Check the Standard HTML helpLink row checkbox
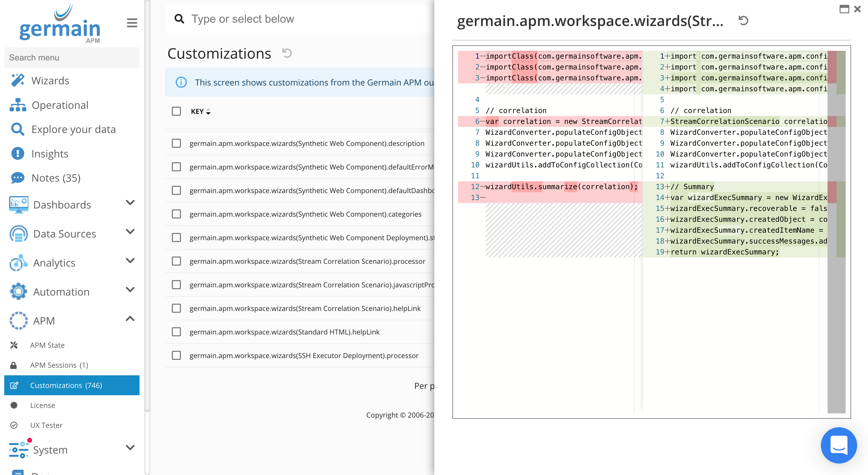Screen dimensions: 868x475 176,332
